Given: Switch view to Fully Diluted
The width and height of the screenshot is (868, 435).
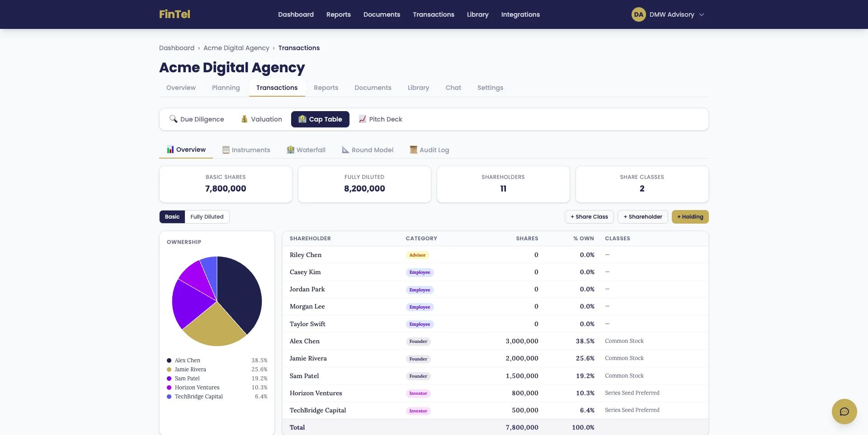Looking at the screenshot, I should click(207, 217).
